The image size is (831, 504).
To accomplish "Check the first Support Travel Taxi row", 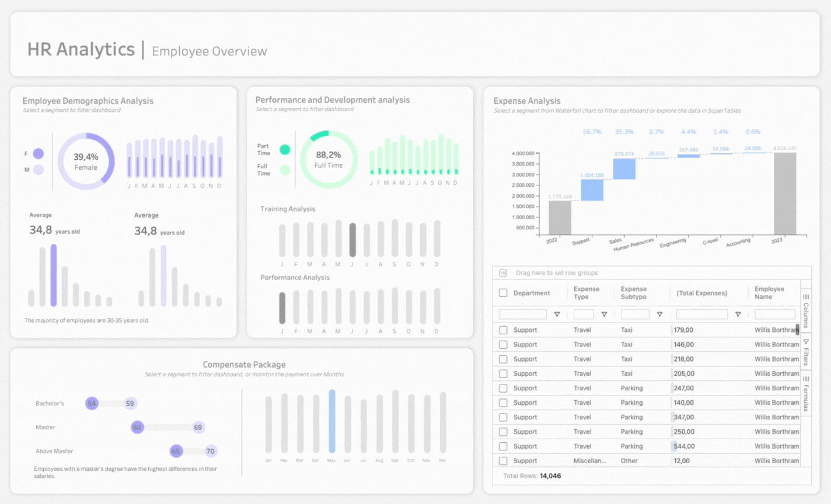I will [x=503, y=330].
